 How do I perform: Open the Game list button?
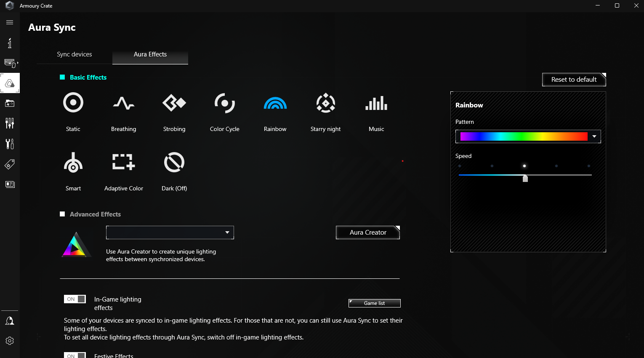coord(375,303)
